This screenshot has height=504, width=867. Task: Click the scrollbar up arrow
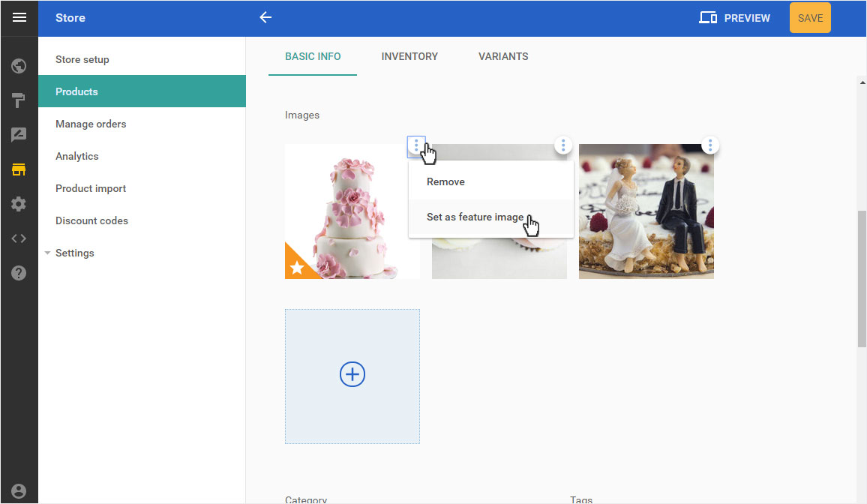[862, 82]
